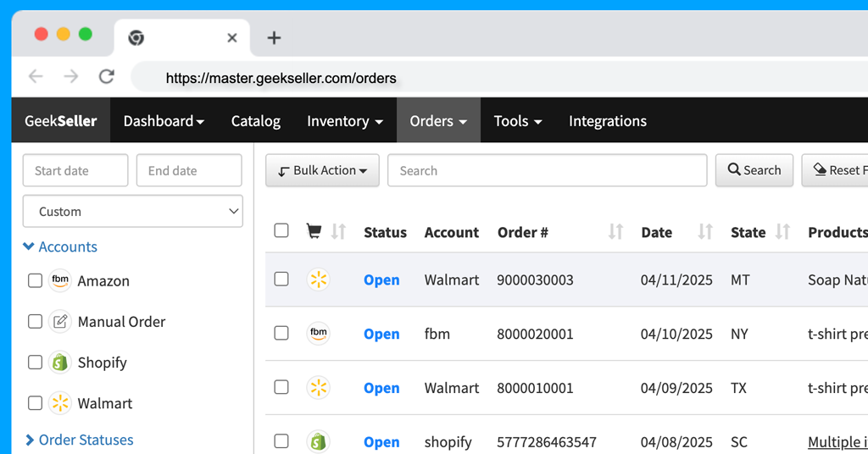The width and height of the screenshot is (868, 454).
Task: Click the Status column header
Action: pyautogui.click(x=386, y=232)
